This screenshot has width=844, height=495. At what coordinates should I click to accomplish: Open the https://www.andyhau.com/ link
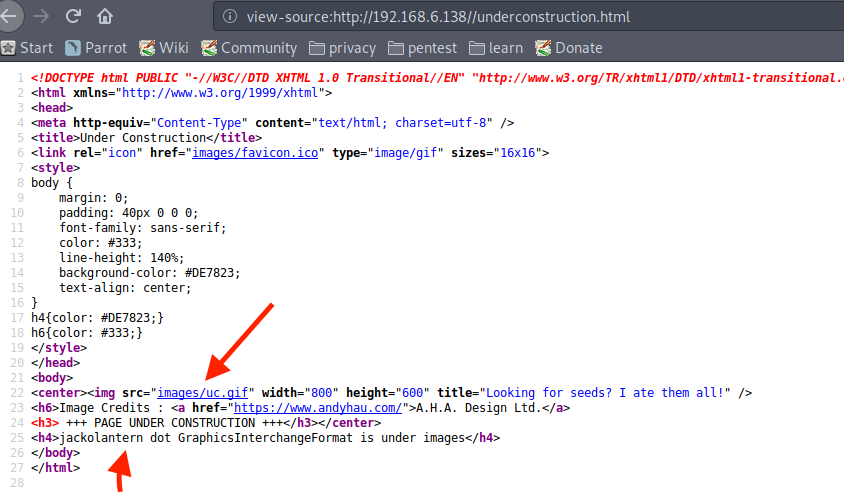318,408
